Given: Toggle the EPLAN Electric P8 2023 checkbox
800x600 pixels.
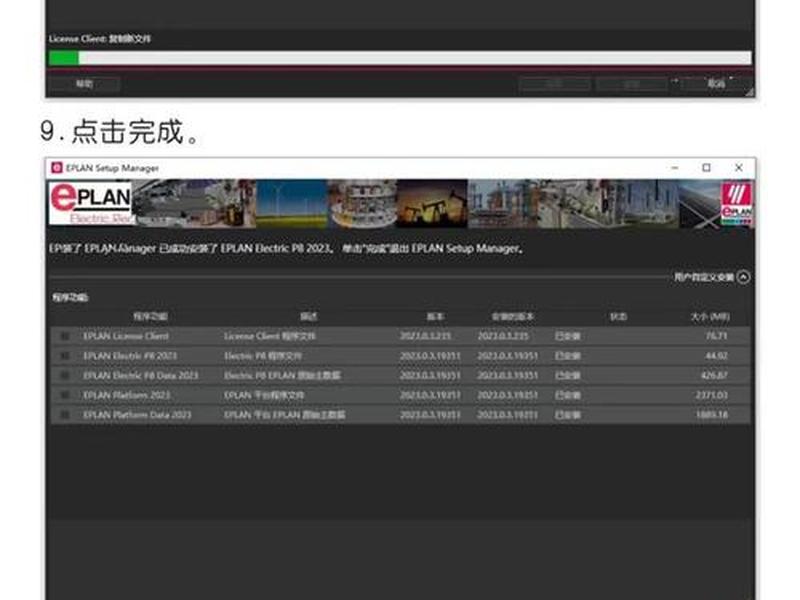Looking at the screenshot, I should click(65, 356).
